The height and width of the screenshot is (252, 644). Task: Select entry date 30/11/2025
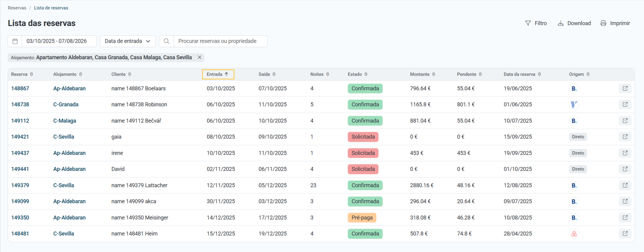coord(221,201)
